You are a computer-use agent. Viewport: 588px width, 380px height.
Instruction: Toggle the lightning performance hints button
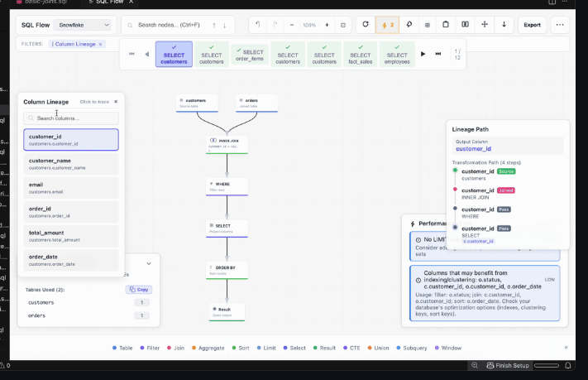(387, 25)
